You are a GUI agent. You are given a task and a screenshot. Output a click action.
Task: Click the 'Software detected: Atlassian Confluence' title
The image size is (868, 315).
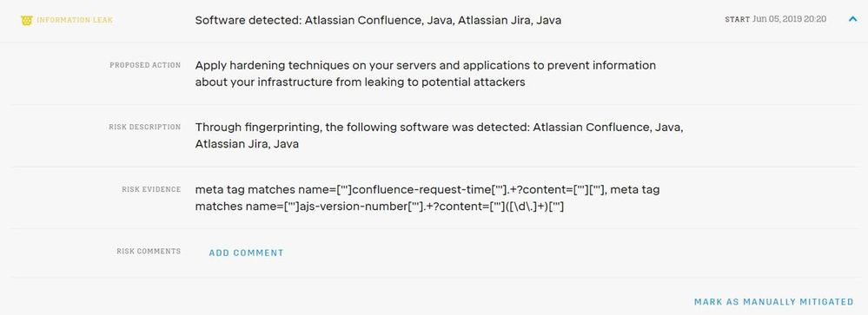point(378,21)
